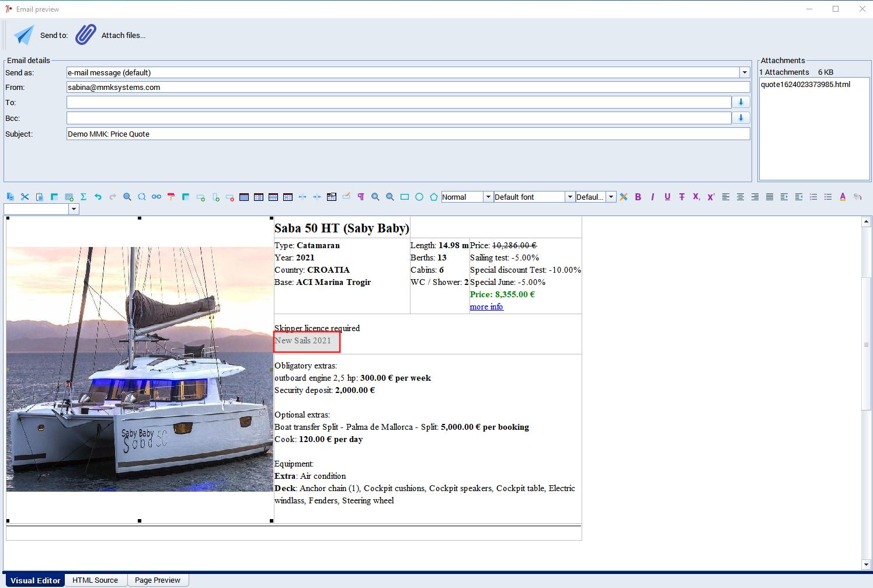The image size is (873, 588).
Task: Open the Send as dropdown
Action: click(745, 72)
